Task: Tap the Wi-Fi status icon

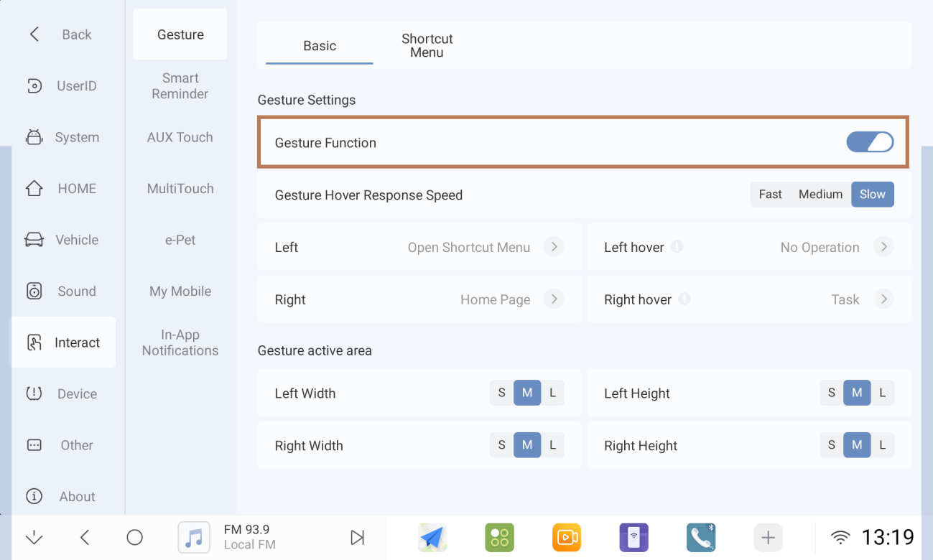Action: click(x=840, y=537)
